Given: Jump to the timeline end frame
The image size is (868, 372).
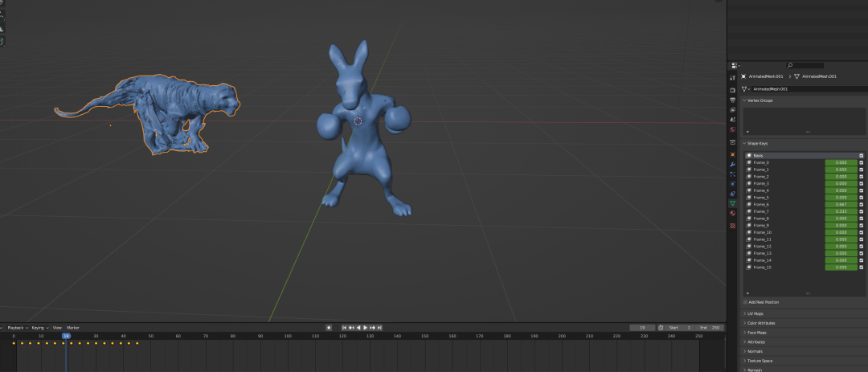Looking at the screenshot, I should (x=379, y=328).
